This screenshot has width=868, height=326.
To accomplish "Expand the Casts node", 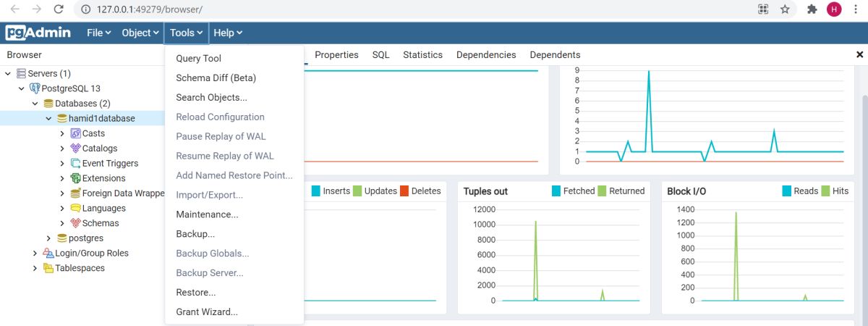I will (62, 133).
